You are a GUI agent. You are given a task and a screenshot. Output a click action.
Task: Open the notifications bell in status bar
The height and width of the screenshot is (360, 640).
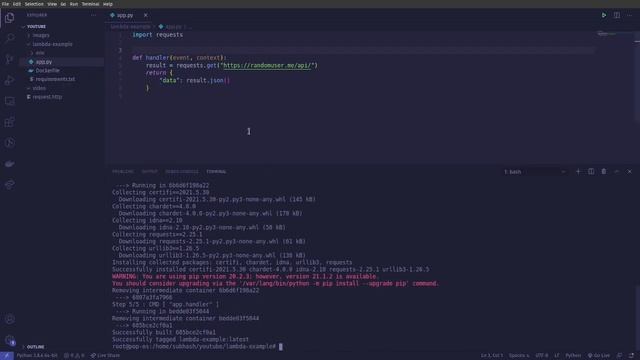coord(632,356)
